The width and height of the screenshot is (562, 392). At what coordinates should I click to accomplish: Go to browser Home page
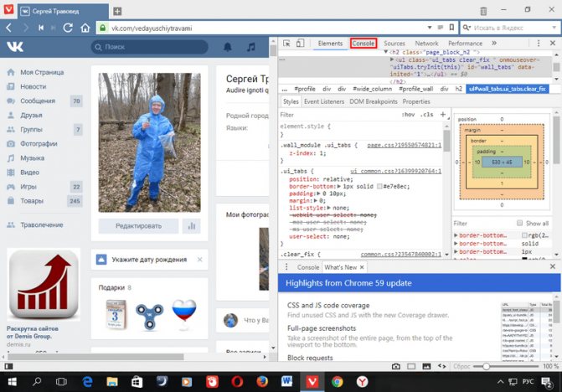(85, 28)
